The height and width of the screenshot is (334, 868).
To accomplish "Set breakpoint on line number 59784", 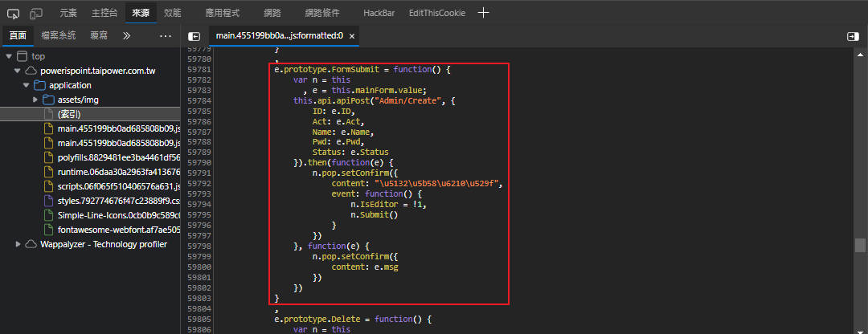I will tap(199, 100).
